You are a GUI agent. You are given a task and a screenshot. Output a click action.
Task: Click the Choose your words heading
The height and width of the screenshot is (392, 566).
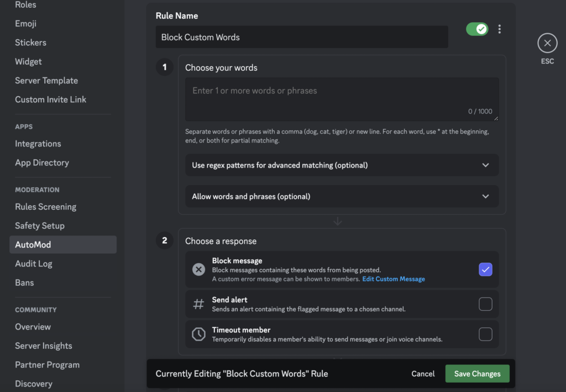coord(221,68)
